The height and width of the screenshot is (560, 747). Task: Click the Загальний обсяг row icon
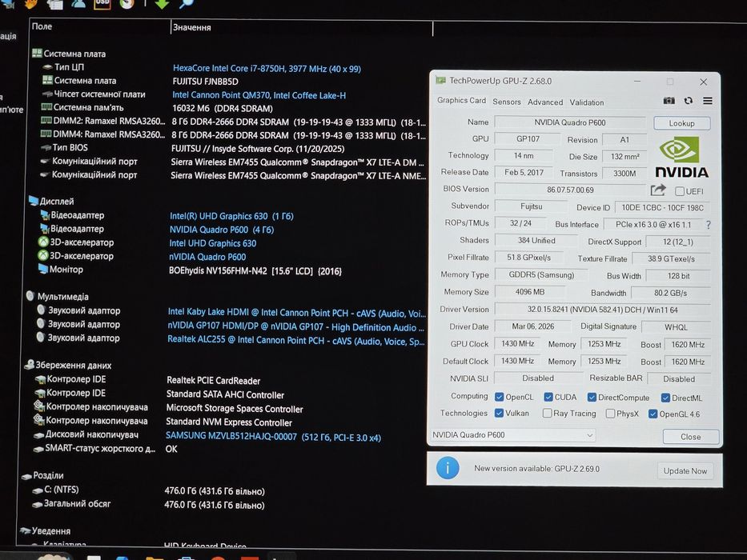38,504
